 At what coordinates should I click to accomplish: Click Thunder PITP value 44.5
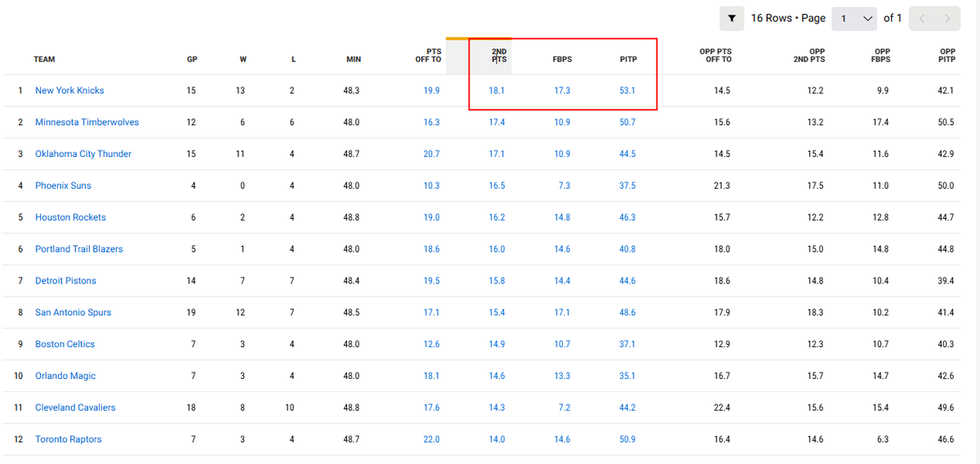click(x=627, y=154)
